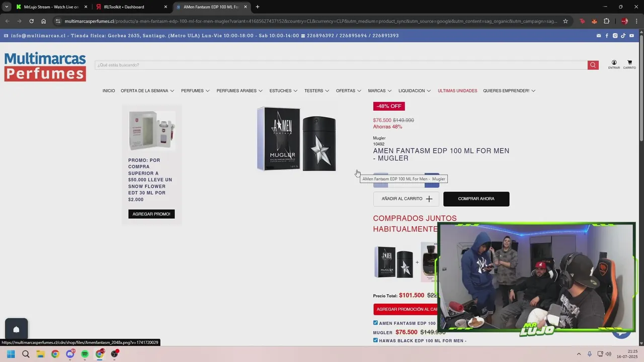Open ULTIMAS UNIDADES menu item

457,90
